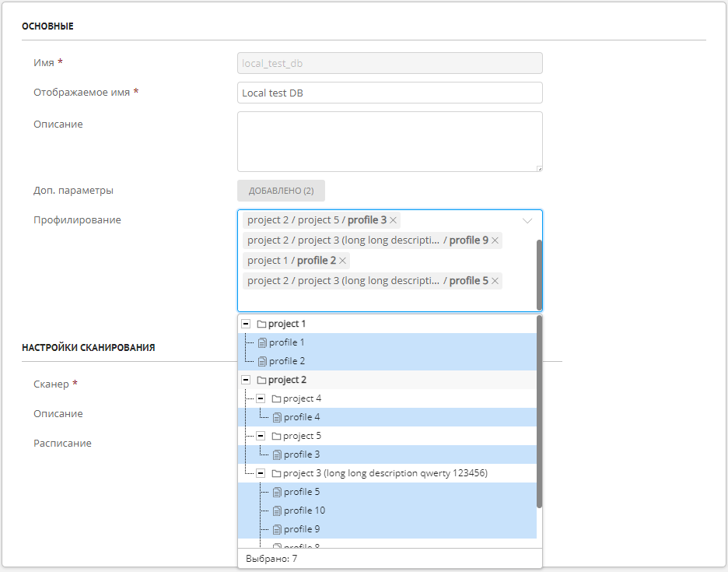728x572 pixels.
Task: Click the profile 10 document icon
Action: tap(277, 511)
